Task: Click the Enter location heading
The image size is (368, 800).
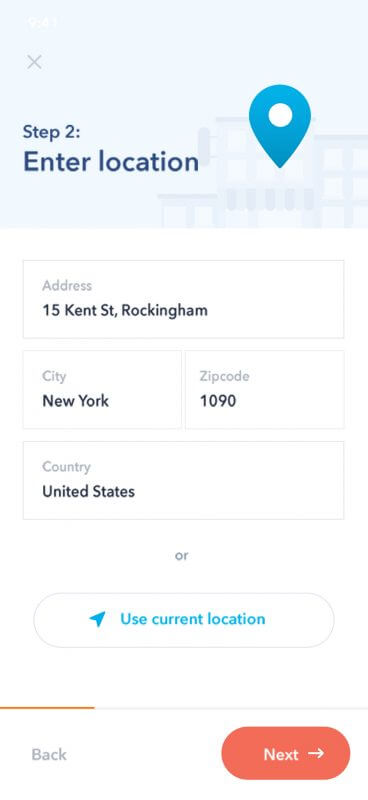Action: [x=111, y=162]
